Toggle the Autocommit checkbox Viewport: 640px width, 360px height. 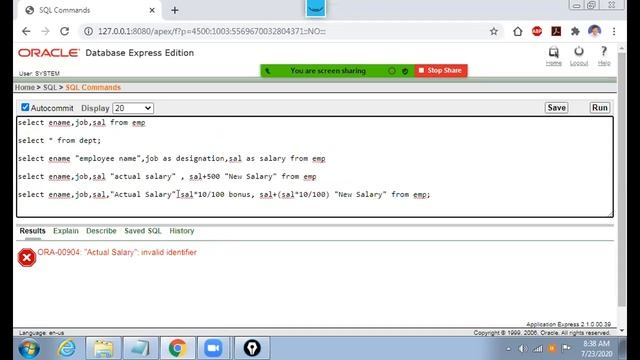(25, 107)
